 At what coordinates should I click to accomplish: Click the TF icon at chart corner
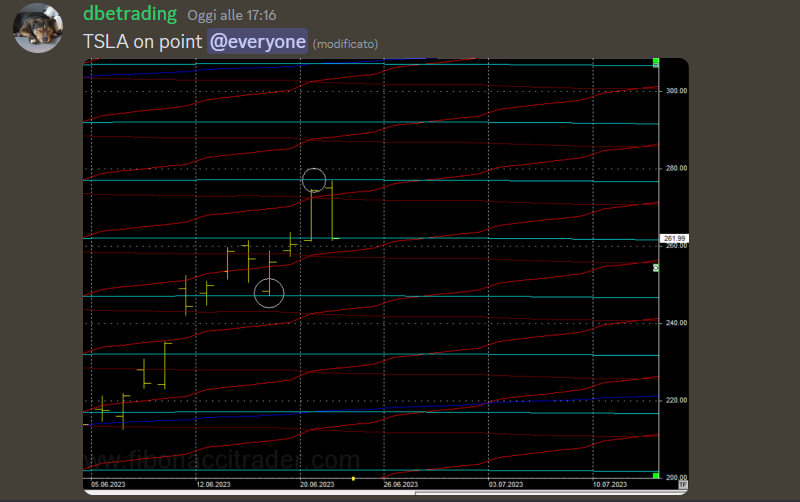pyautogui.click(x=683, y=485)
